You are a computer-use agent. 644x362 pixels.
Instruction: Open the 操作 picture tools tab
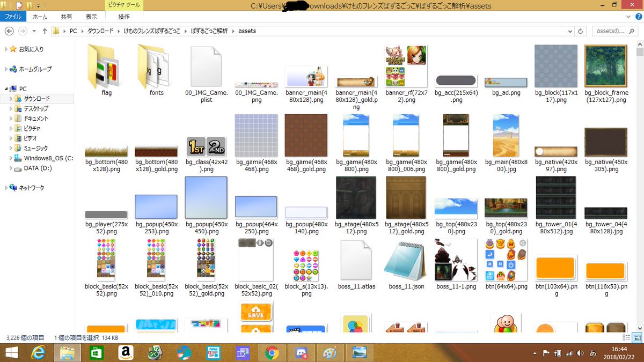tap(124, 17)
